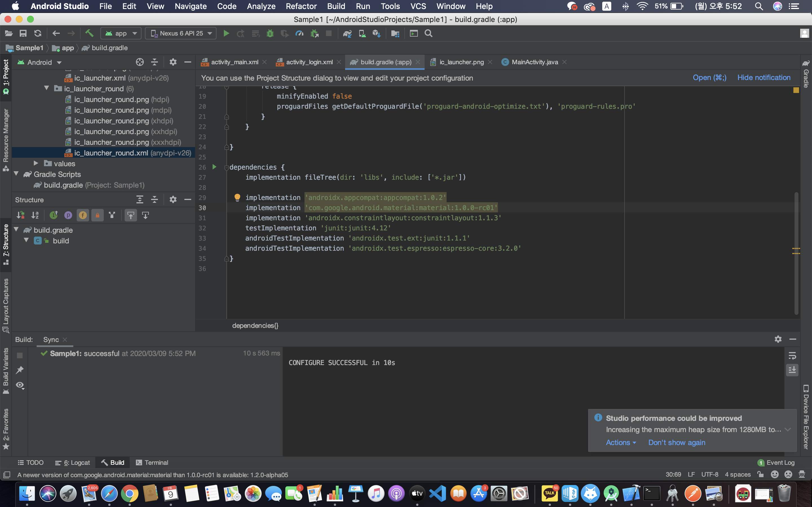This screenshot has width=812, height=507.
Task: Open the AVD Manager icon
Action: (x=362, y=33)
